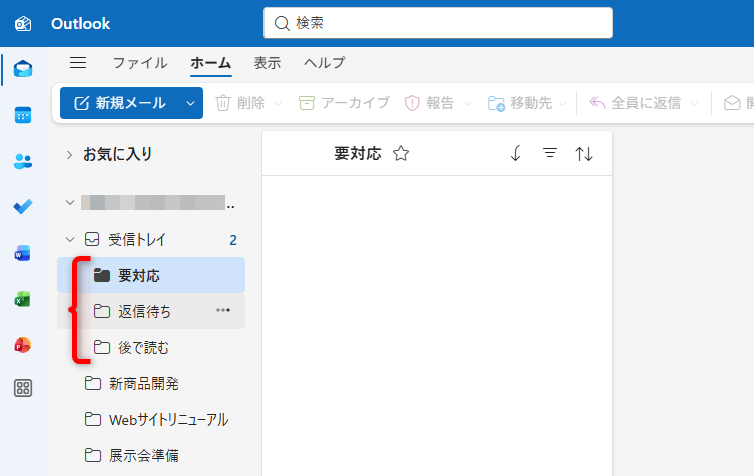
Task: Click in the 検索 search field
Action: 438,23
